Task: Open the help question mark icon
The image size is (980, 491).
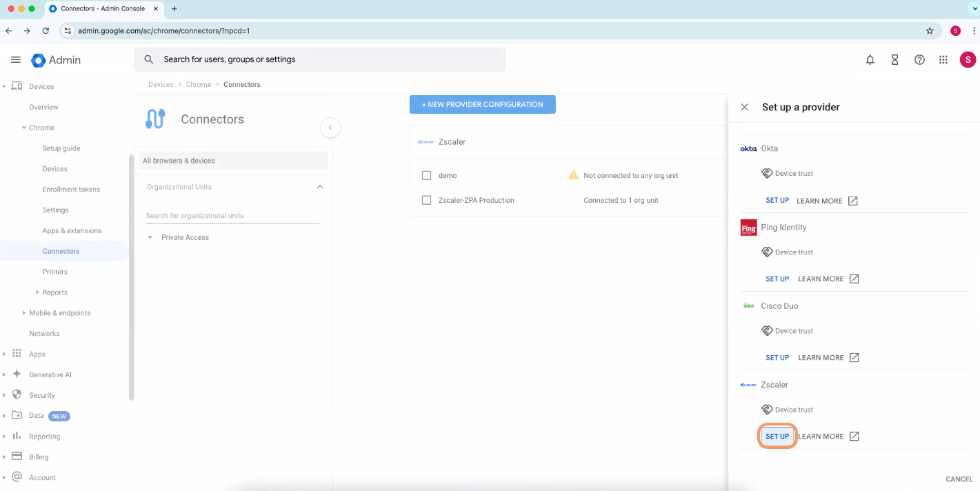Action: tap(919, 60)
